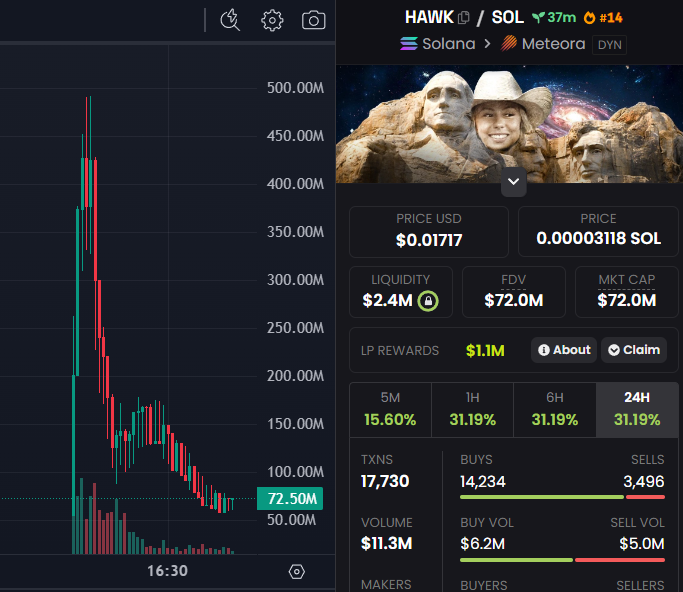This screenshot has width=683, height=592.
Task: Click the SELL VOL $5.0M value
Action: pyautogui.click(x=642, y=544)
